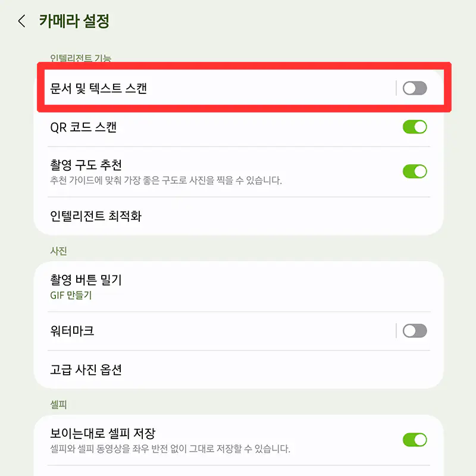
Task: Disable the QR 코드 스캔 switch
Action: [x=415, y=127]
